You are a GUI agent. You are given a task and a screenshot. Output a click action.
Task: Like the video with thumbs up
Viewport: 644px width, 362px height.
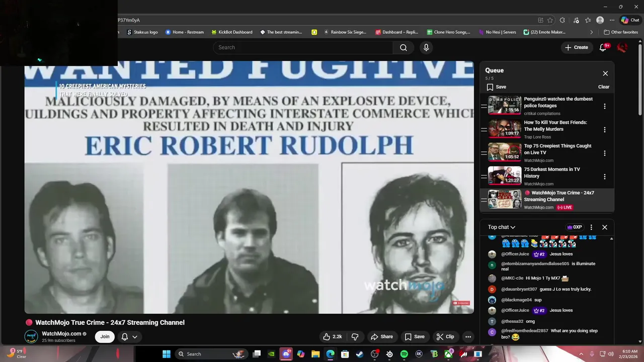pyautogui.click(x=333, y=337)
